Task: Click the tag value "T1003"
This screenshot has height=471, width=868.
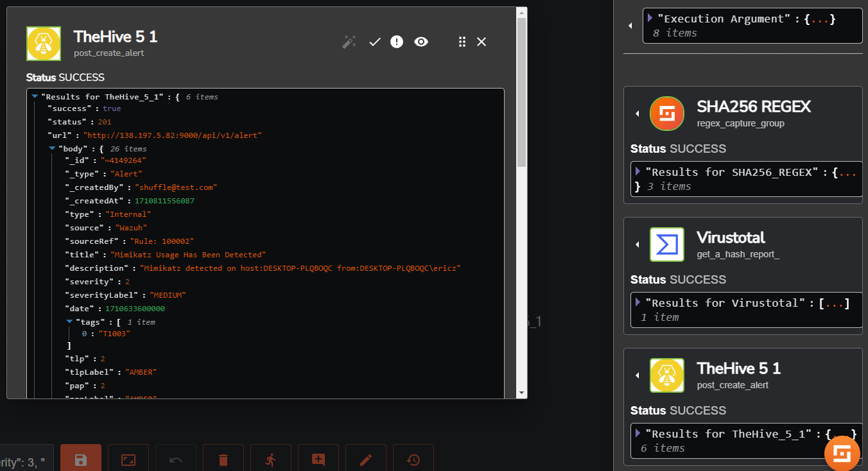Action: click(114, 334)
